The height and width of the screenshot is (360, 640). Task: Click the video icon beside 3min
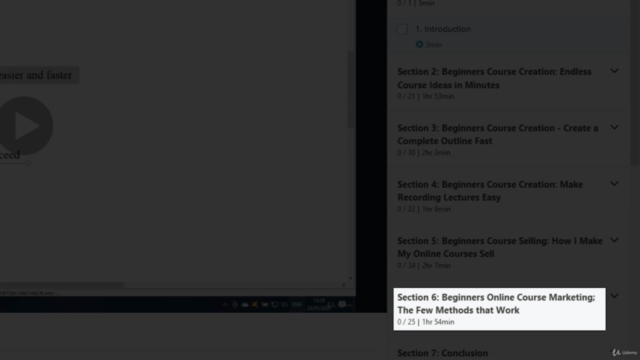[419, 44]
